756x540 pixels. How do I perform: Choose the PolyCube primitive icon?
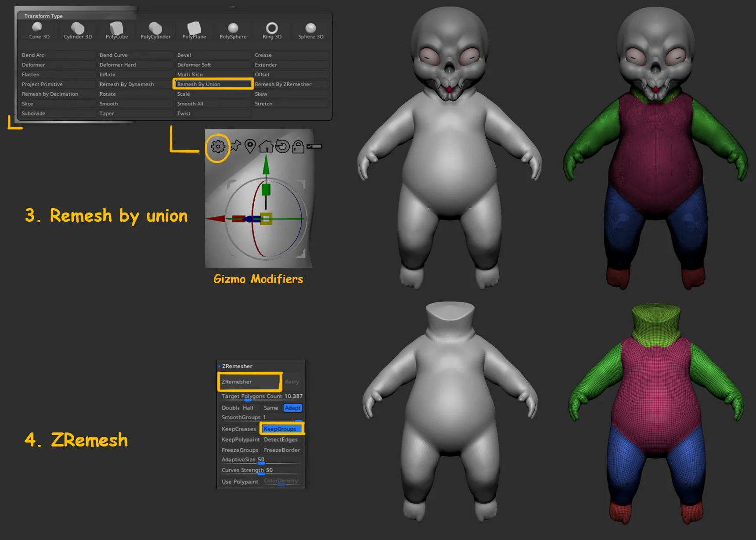click(x=117, y=31)
